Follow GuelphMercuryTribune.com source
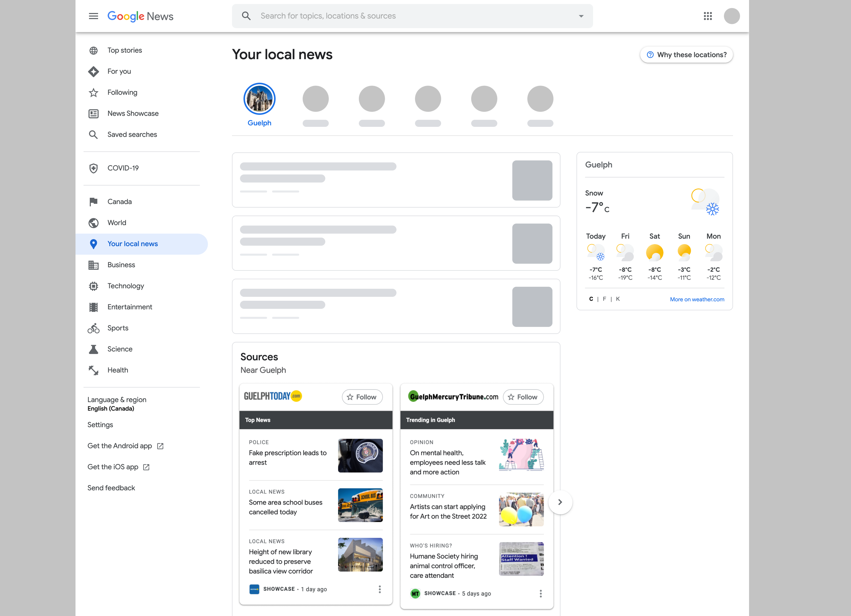 523,397
